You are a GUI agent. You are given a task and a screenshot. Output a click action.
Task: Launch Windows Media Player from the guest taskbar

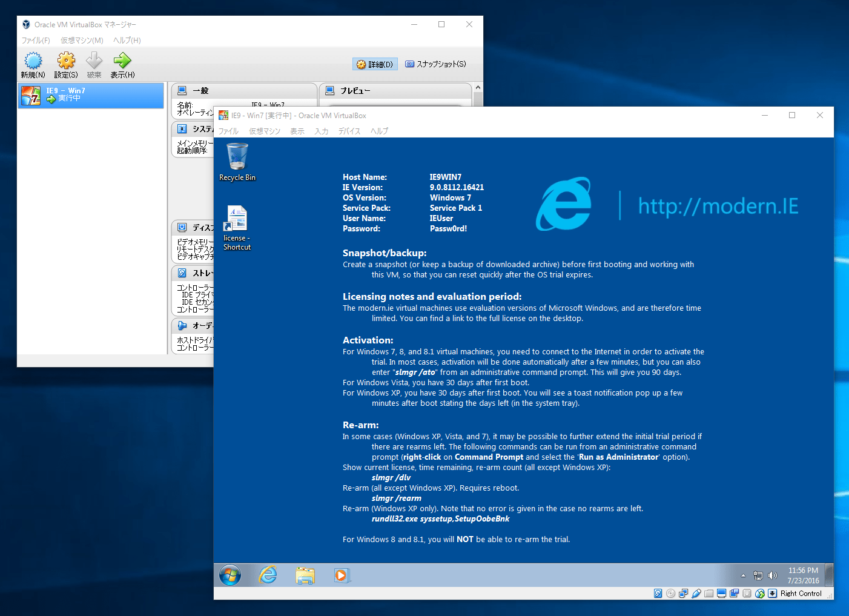point(342,575)
